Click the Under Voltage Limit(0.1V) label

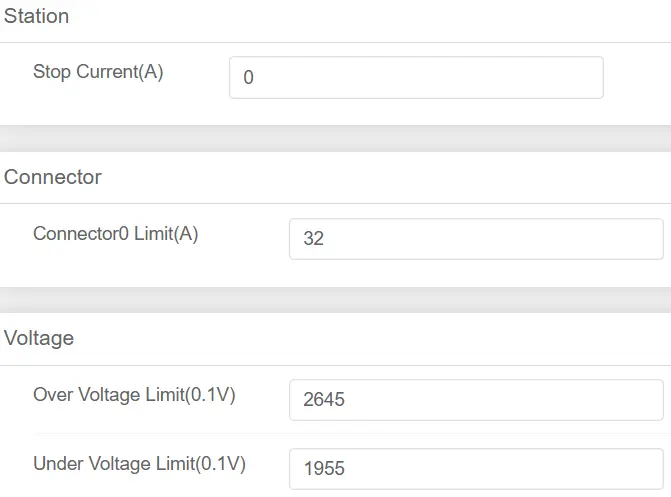tap(139, 463)
